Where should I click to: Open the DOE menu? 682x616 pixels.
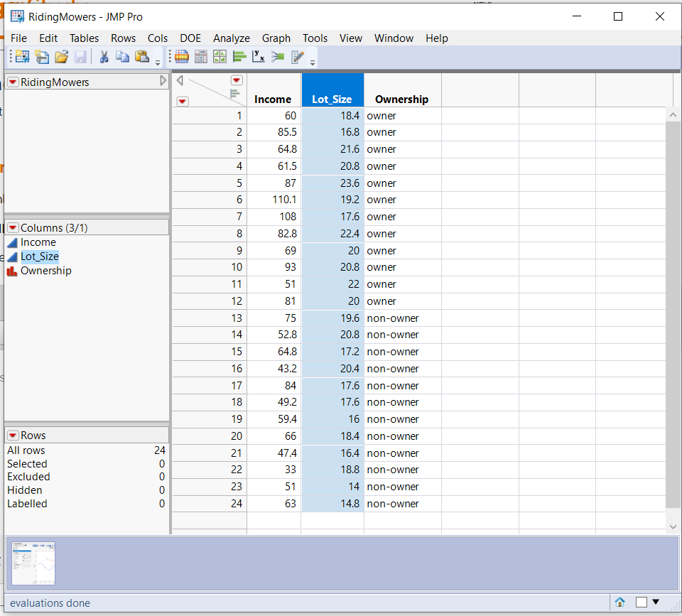coord(190,38)
